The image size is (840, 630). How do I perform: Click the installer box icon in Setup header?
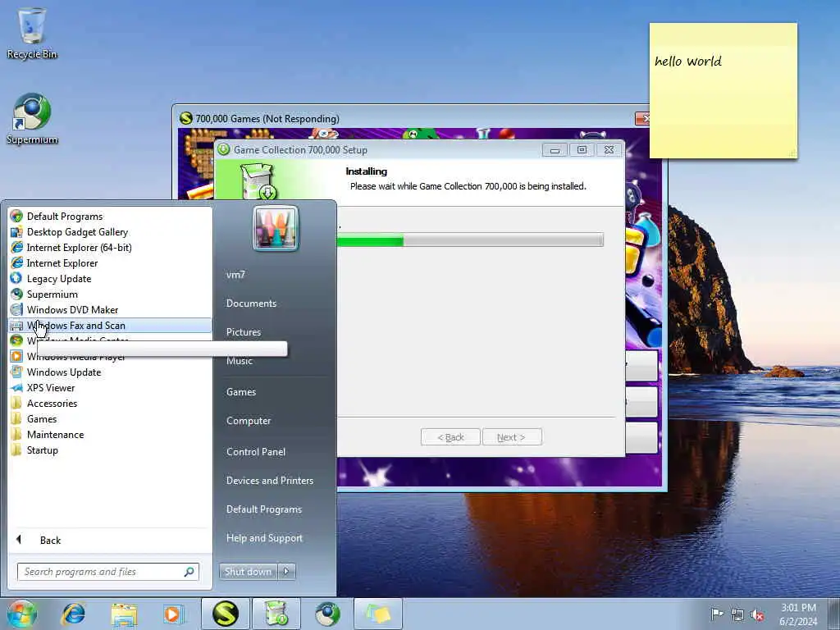point(258,181)
